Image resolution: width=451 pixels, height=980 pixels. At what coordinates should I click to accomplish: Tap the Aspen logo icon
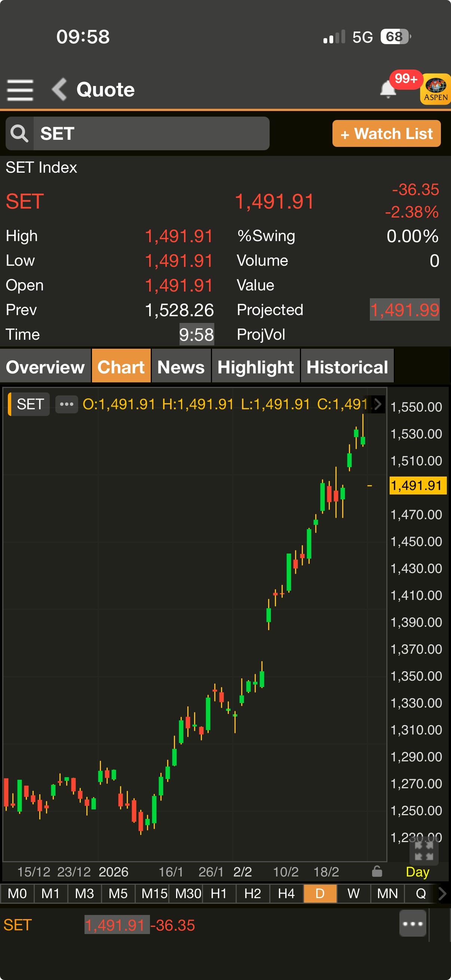[x=436, y=89]
